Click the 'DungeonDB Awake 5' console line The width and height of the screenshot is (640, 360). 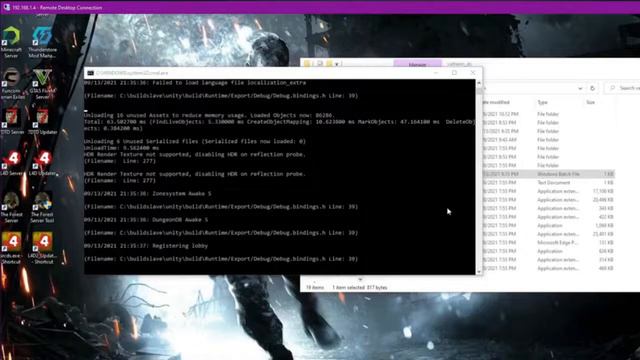[146, 220]
